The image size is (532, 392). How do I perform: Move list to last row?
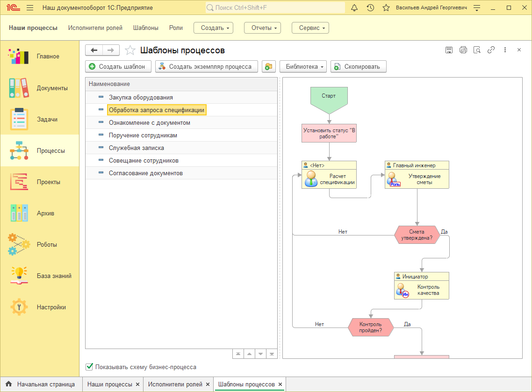pos(272,354)
